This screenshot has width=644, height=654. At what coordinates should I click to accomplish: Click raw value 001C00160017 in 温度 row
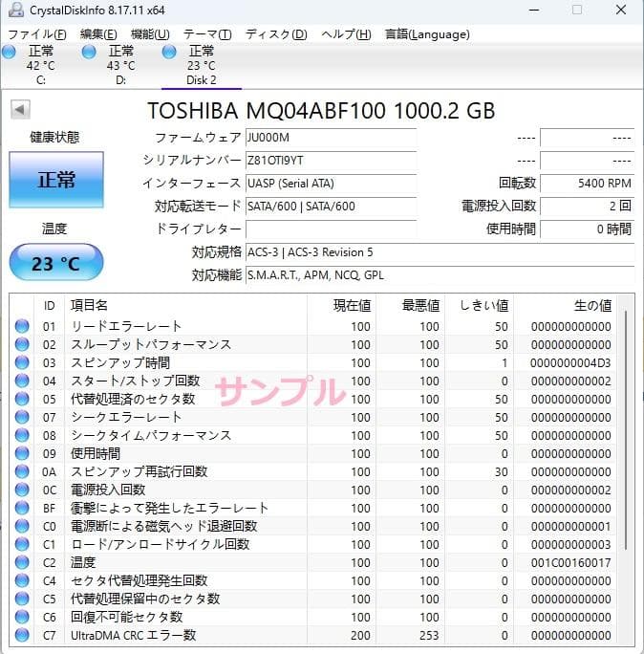570,562
